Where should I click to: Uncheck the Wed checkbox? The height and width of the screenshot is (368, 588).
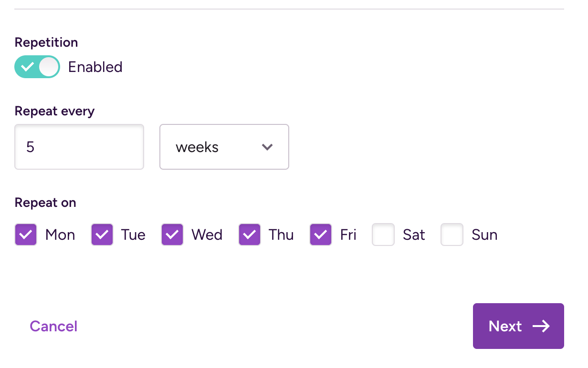(172, 234)
